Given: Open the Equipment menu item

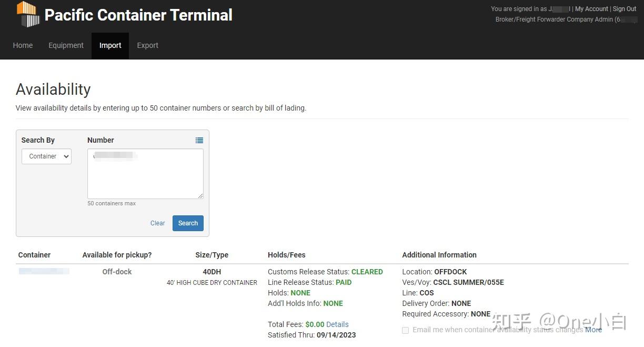Looking at the screenshot, I should (66, 45).
